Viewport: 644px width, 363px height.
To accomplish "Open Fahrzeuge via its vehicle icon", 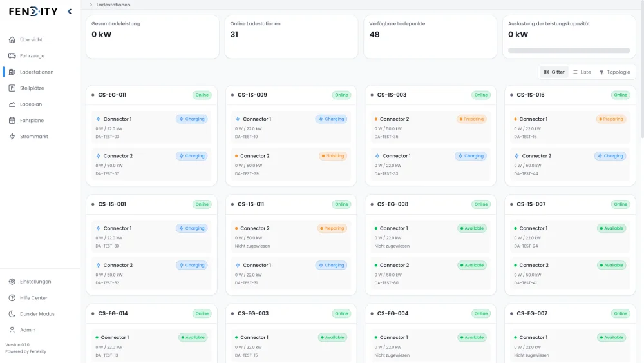I will pos(12,56).
